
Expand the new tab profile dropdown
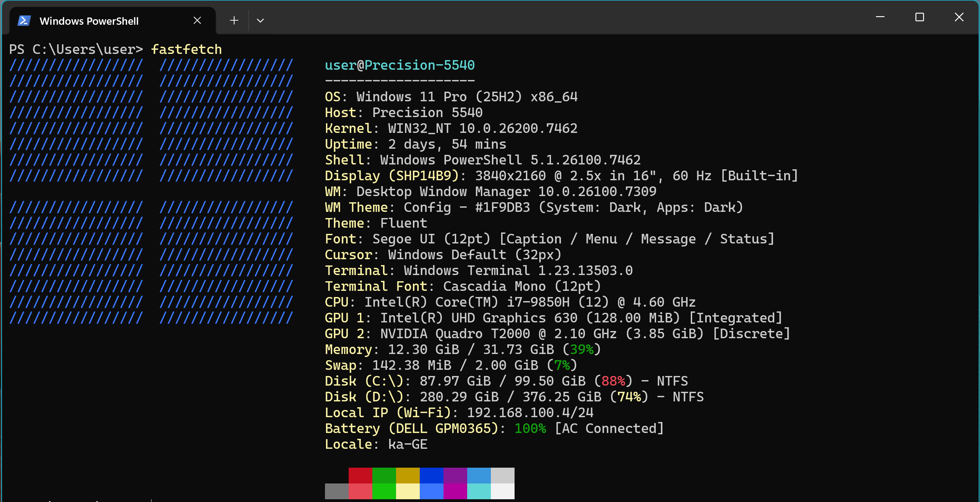[x=260, y=21]
